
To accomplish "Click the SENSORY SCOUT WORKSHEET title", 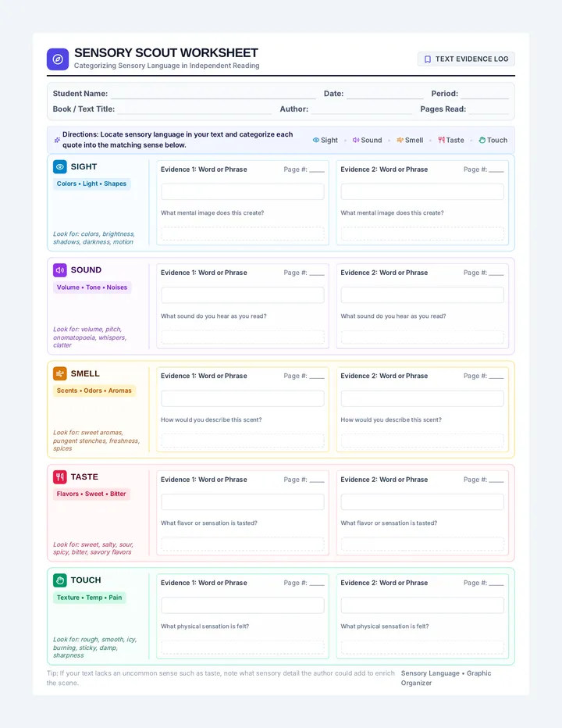I will 166,53.
